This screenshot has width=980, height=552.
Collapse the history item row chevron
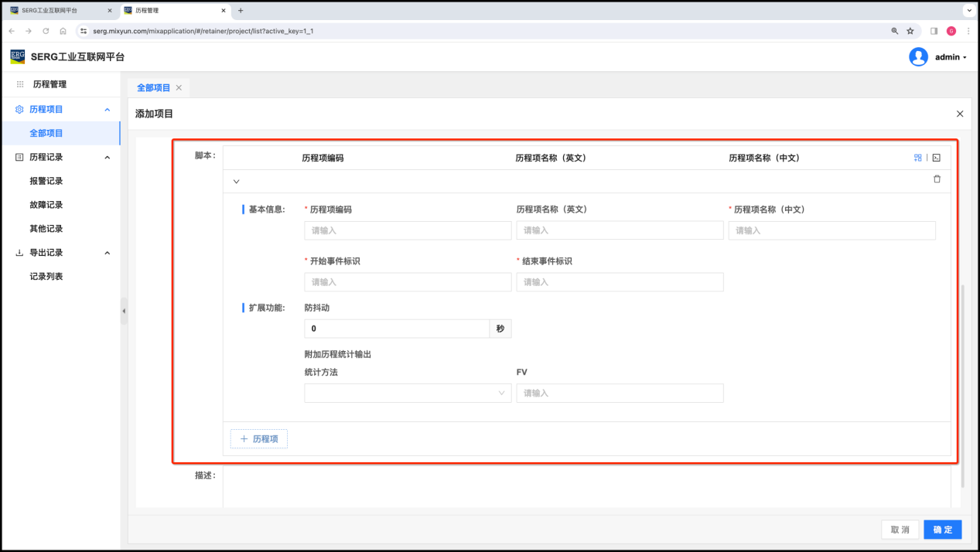pyautogui.click(x=237, y=182)
